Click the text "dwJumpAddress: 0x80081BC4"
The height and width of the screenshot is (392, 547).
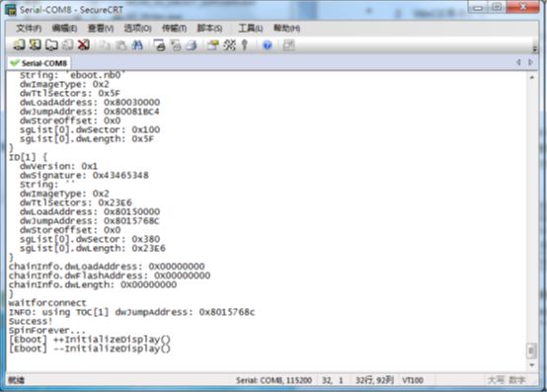click(89, 112)
